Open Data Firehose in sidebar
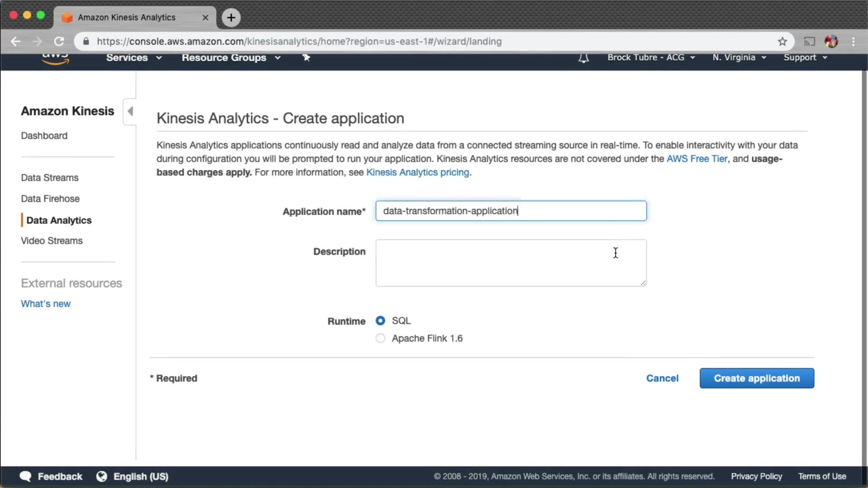The width and height of the screenshot is (868, 488). tap(50, 199)
